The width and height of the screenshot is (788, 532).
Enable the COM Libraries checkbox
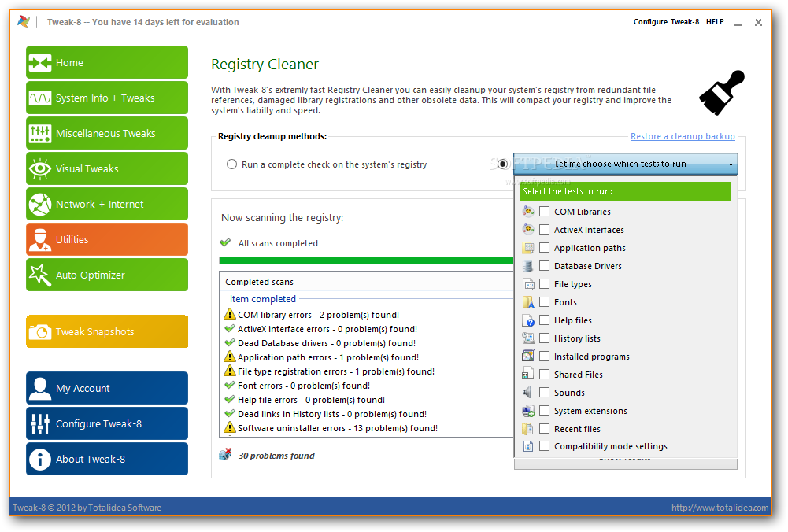click(x=544, y=212)
